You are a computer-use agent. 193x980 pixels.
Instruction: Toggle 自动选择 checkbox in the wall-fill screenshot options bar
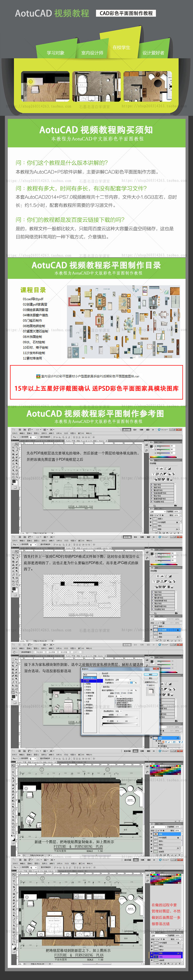pyautogui.click(x=20, y=437)
